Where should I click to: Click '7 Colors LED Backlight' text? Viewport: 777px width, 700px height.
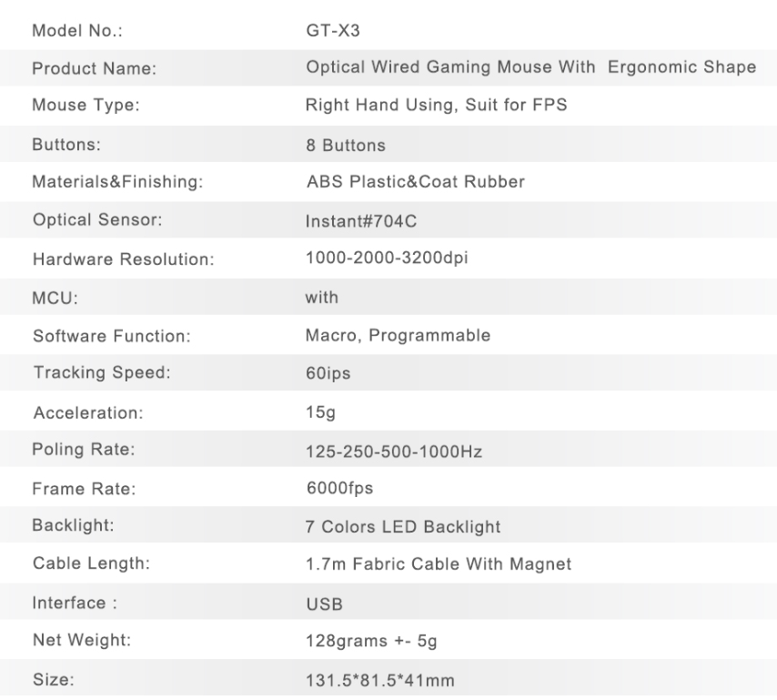coord(402,526)
